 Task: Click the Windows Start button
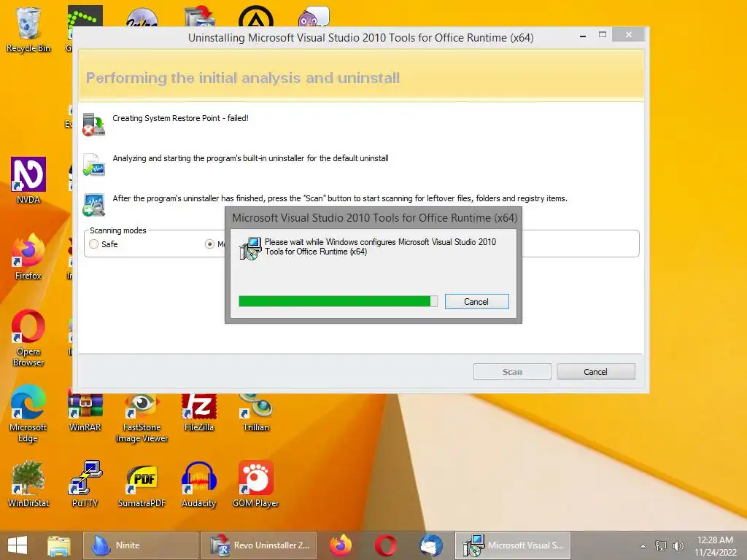tap(18, 545)
